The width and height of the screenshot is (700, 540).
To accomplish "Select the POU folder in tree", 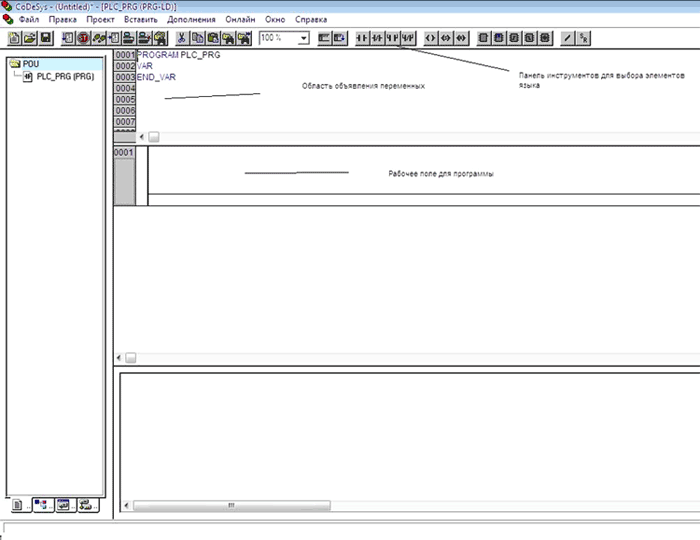I will pos(31,64).
